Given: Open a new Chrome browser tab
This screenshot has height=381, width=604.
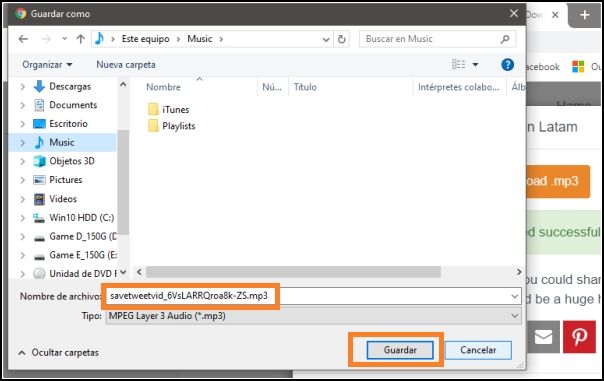Looking at the screenshot, I should tap(585, 15).
